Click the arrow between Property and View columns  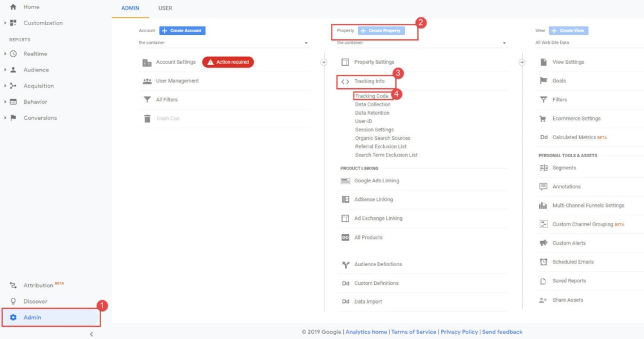[522, 63]
